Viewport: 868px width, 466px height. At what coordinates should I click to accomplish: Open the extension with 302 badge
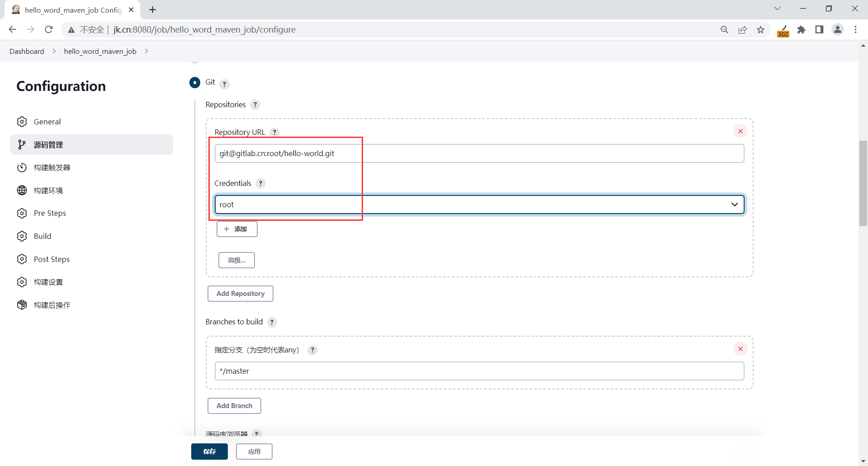pos(783,31)
